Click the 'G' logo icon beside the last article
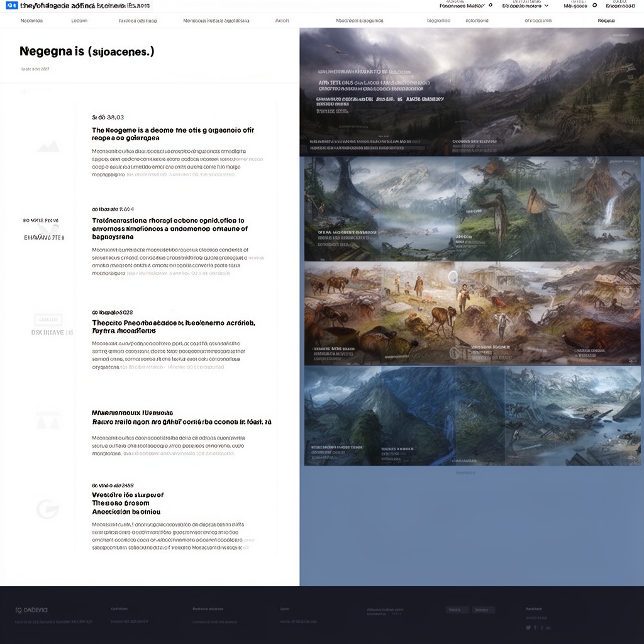The width and height of the screenshot is (644, 644). (x=48, y=509)
